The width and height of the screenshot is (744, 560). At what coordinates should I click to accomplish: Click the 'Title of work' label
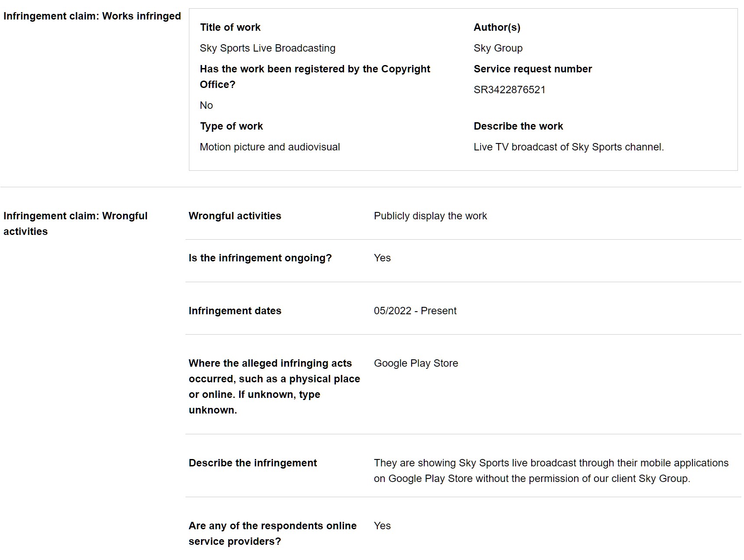[230, 27]
